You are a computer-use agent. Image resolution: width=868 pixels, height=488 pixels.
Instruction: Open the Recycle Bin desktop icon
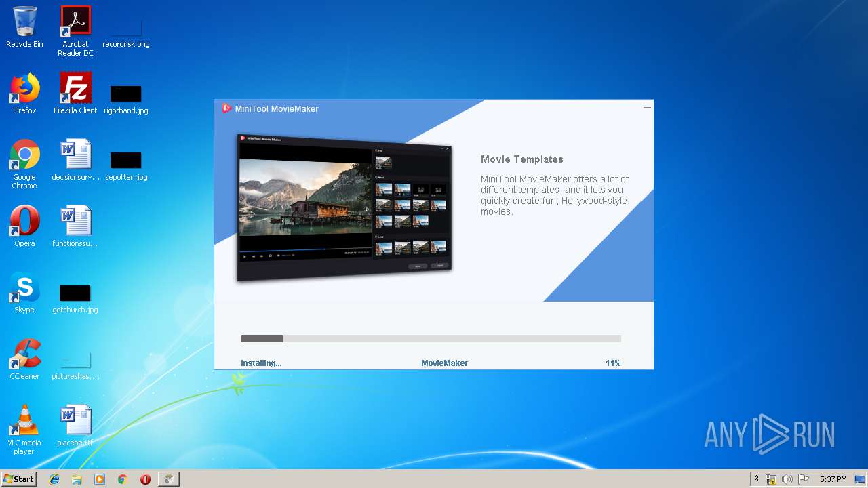24,27
